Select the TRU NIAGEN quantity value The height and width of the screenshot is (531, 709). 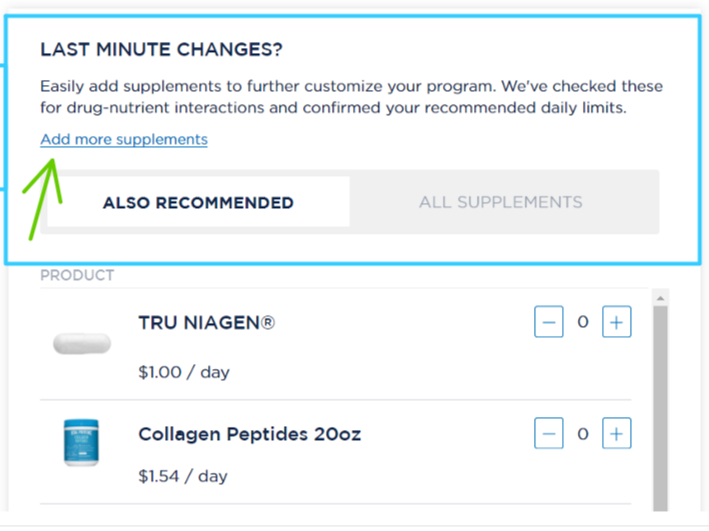[x=583, y=322]
